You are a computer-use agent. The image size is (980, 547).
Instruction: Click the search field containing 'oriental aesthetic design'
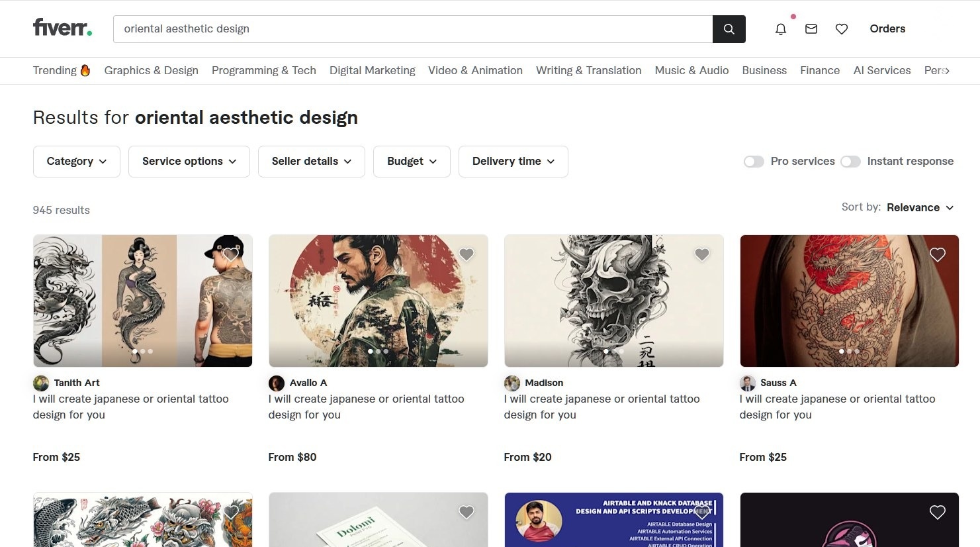pos(413,29)
